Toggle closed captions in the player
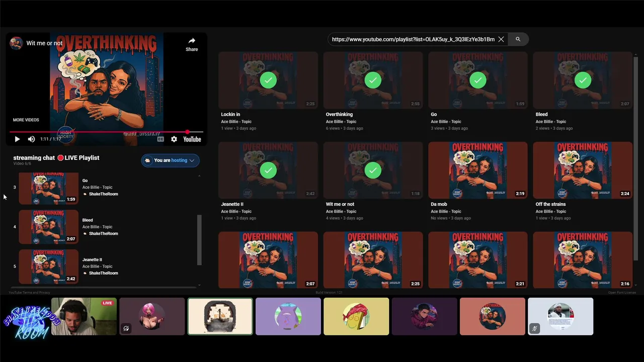This screenshot has width=644, height=362. coord(160,139)
